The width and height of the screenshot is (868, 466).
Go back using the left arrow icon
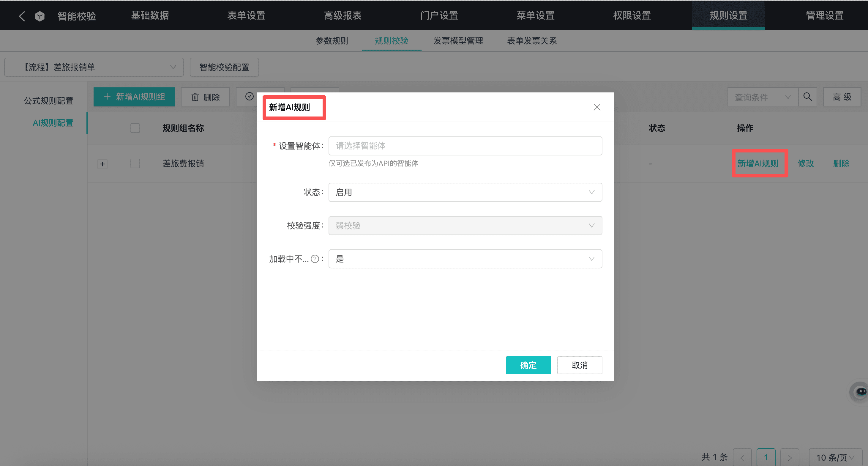click(x=22, y=16)
